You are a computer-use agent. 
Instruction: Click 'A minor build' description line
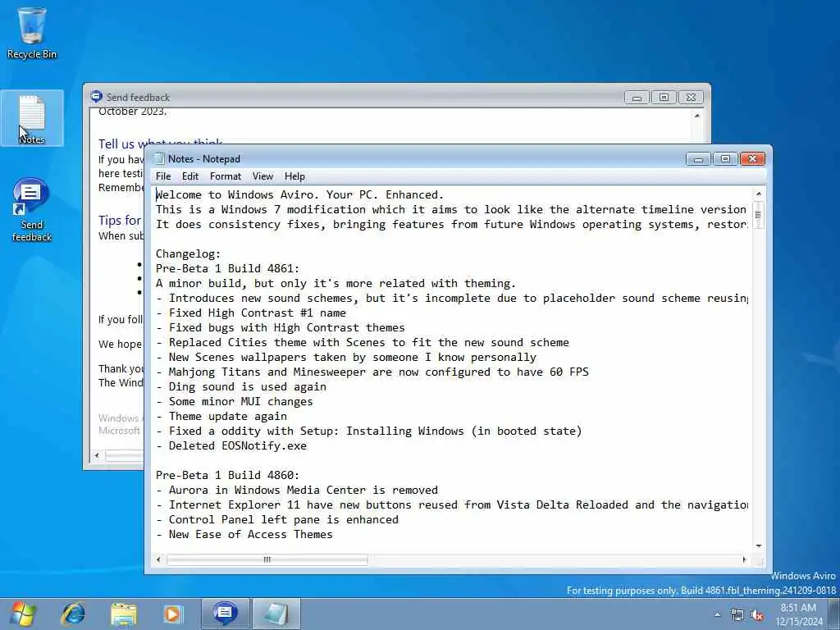pyautogui.click(x=336, y=283)
